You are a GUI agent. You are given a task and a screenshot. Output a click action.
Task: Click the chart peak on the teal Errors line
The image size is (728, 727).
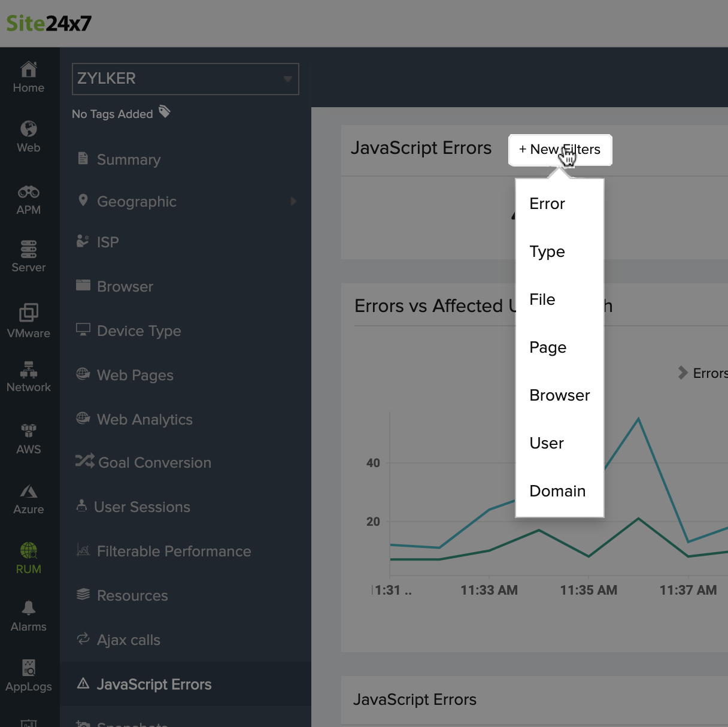(x=638, y=419)
